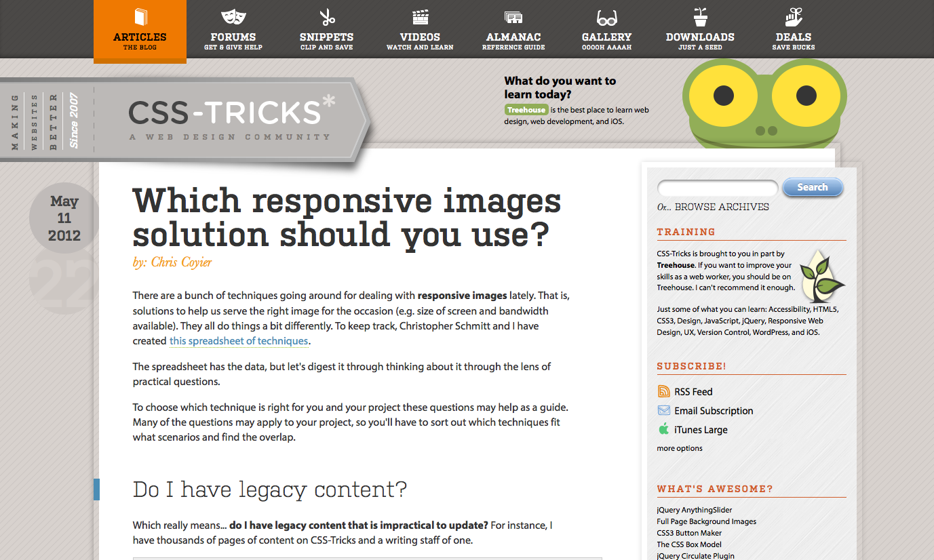This screenshot has height=560, width=934.
Task: Click the Snippets scissors icon
Action: [327, 17]
